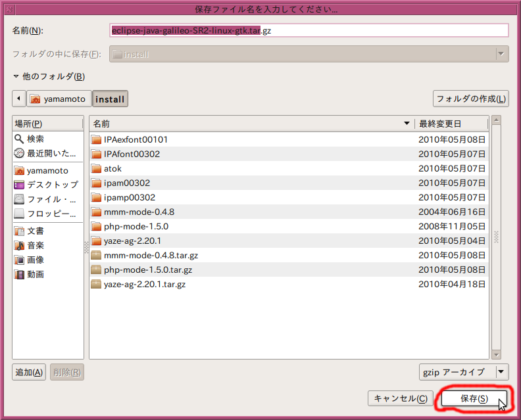The width and height of the screenshot is (521, 420).
Task: Click the atok folder icon
Action: [96, 169]
